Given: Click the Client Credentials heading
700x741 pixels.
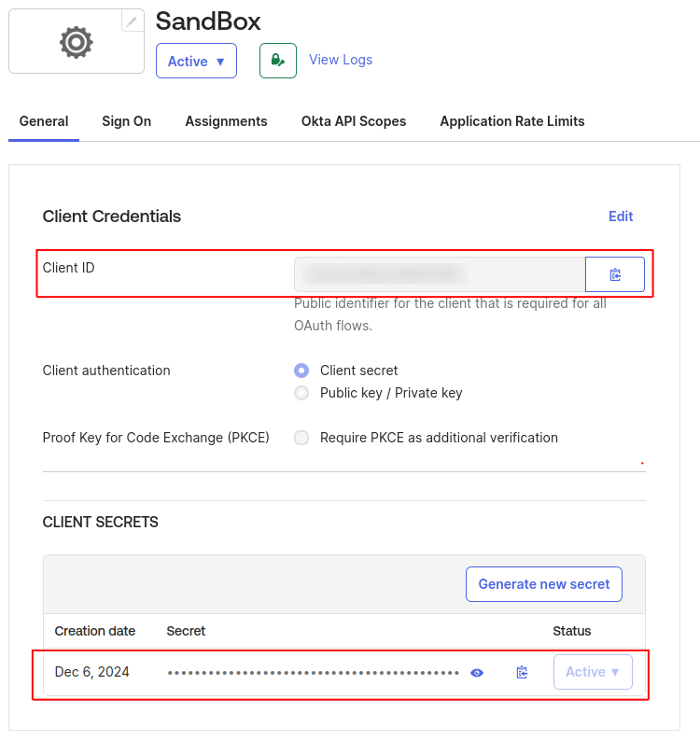Looking at the screenshot, I should coord(112,217).
